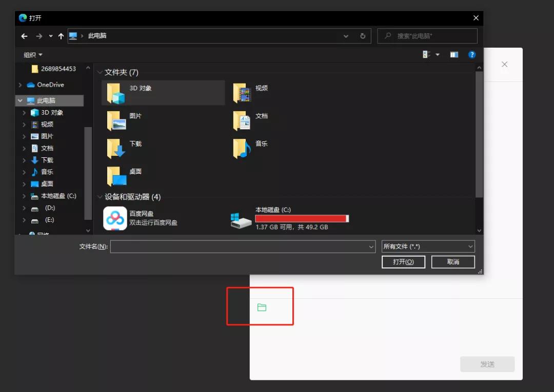
Task: Click the 取消 button
Action: click(453, 262)
